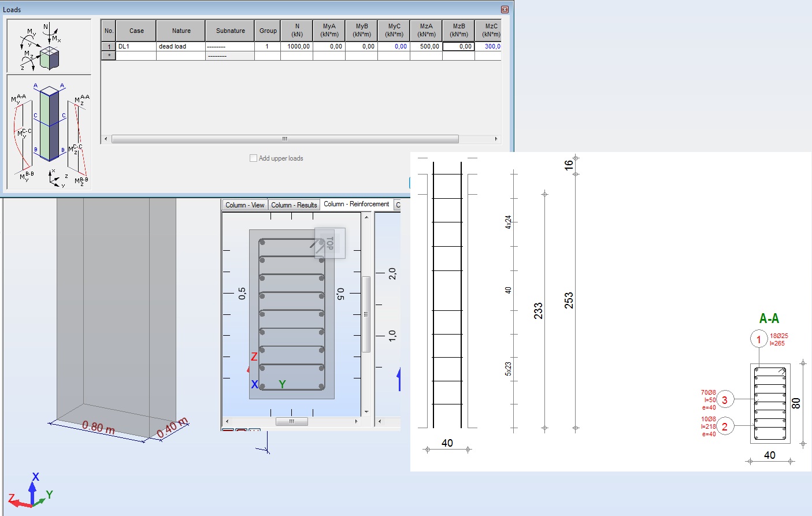Click the 5x23 stirrup spacing label
The image size is (812, 516).
point(508,369)
